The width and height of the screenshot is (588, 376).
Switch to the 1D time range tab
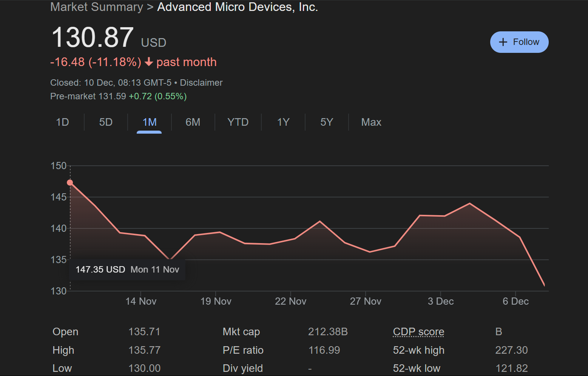click(62, 122)
